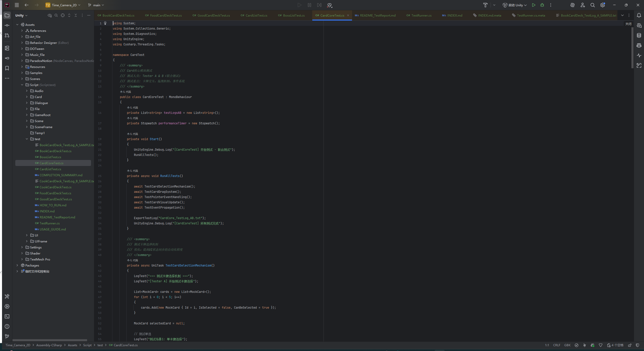Open the Bookmarks tool window
Screen dimensions: 644x351
[x=7, y=68]
